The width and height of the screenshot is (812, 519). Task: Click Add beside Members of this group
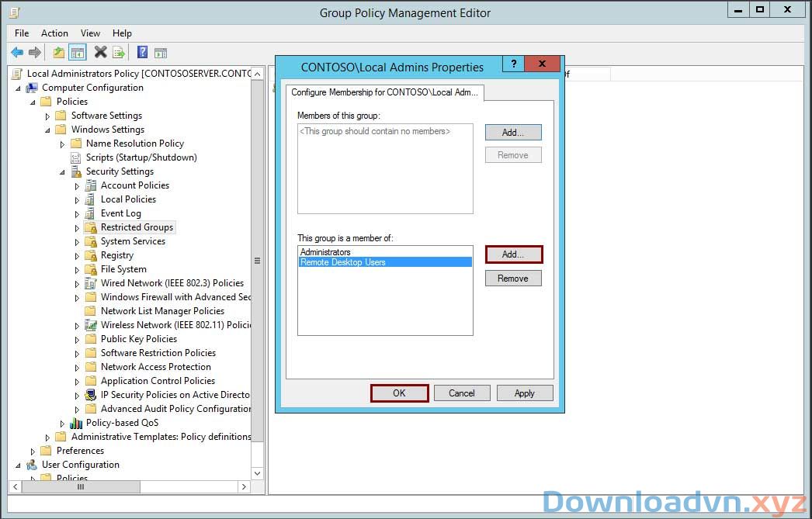click(x=513, y=133)
